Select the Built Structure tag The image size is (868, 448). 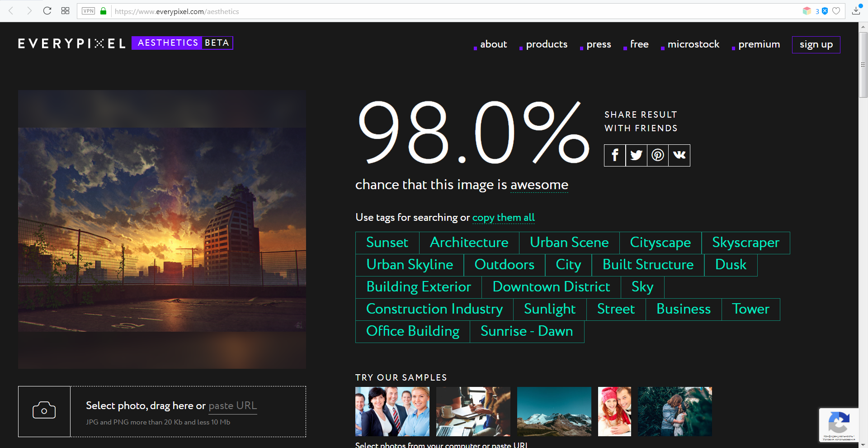coord(648,265)
